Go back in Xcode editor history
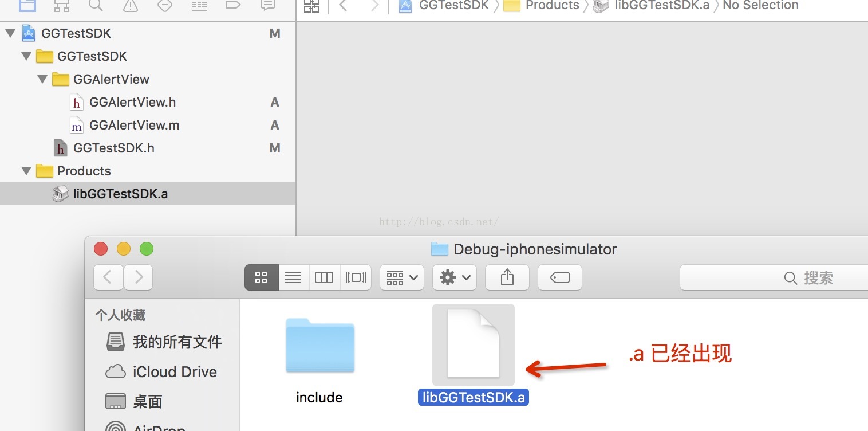Viewport: 868px width, 431px height. 344,6
